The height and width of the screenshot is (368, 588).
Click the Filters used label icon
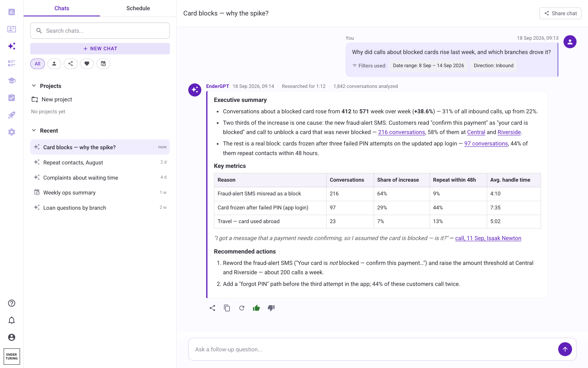click(x=355, y=66)
